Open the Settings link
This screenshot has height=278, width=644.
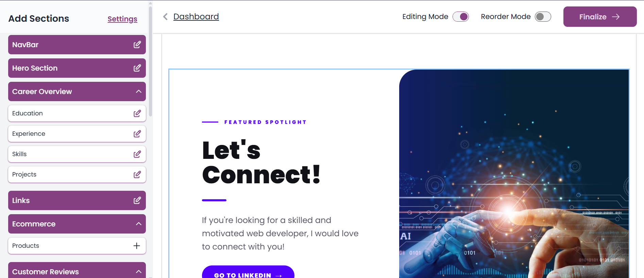122,19
